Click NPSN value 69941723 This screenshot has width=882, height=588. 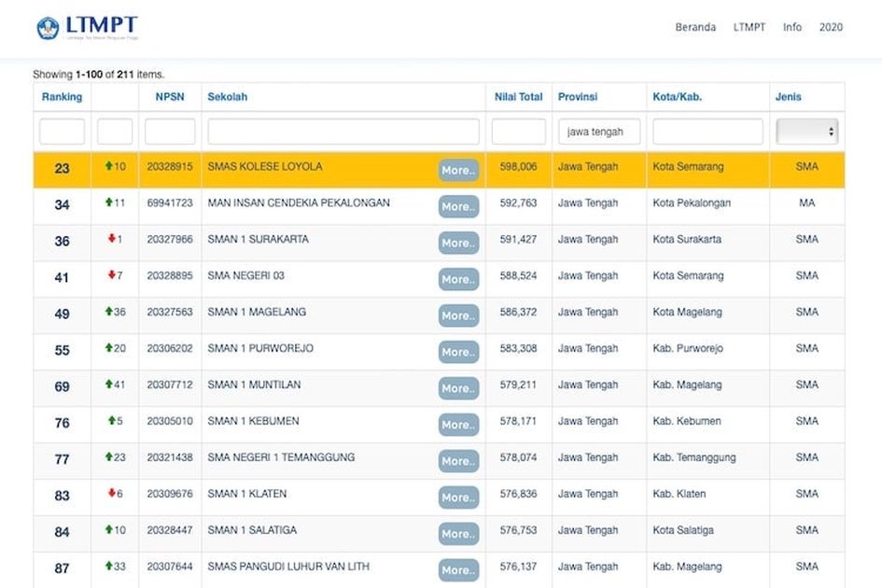click(170, 203)
